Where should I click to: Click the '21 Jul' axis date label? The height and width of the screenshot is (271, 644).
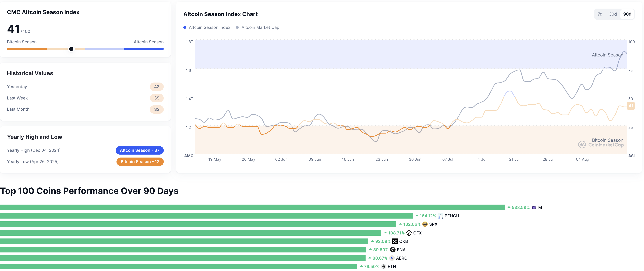514,159
